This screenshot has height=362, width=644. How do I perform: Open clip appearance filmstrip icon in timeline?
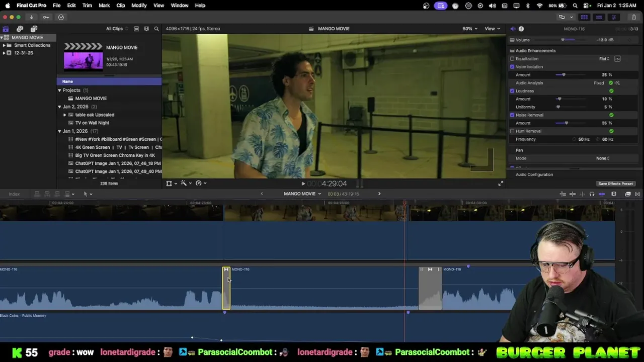(614, 194)
